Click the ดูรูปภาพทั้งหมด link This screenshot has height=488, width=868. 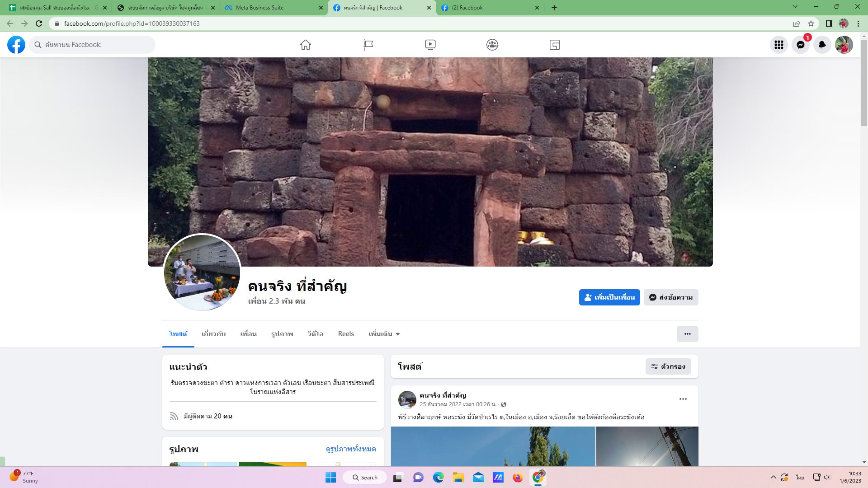pyautogui.click(x=351, y=449)
